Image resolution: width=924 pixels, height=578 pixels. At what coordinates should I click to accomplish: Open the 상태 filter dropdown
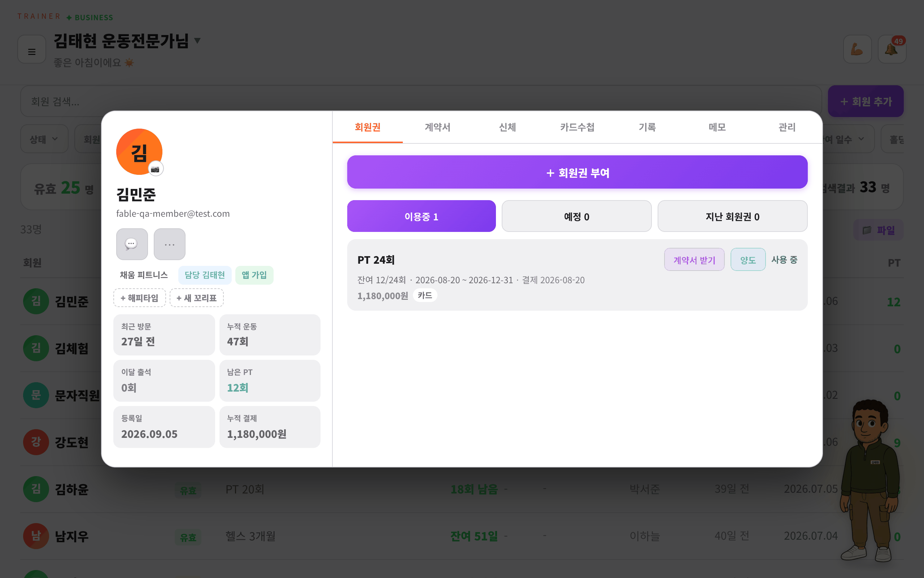pos(44,139)
